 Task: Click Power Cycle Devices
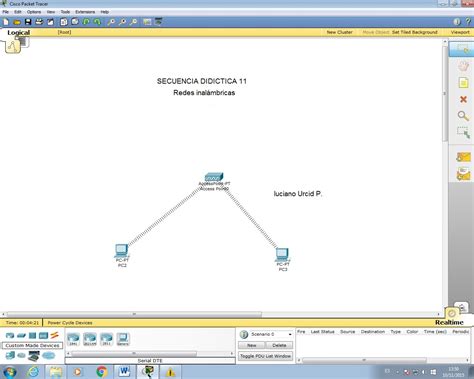tap(70, 323)
